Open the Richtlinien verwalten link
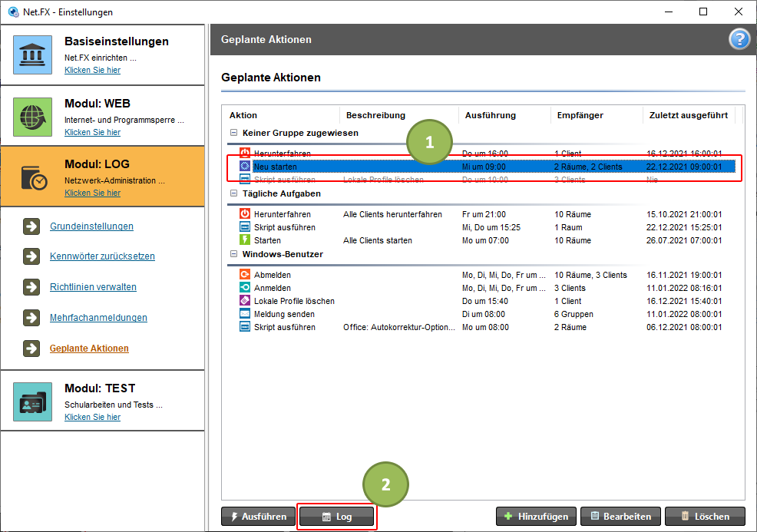Viewport: 757px width, 532px height. coord(93,287)
